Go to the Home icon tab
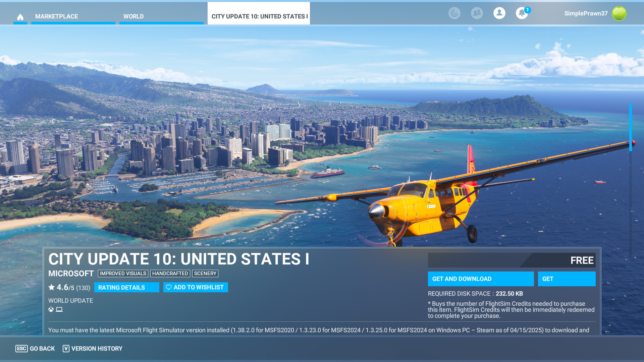This screenshot has width=644, height=362. [20, 16]
